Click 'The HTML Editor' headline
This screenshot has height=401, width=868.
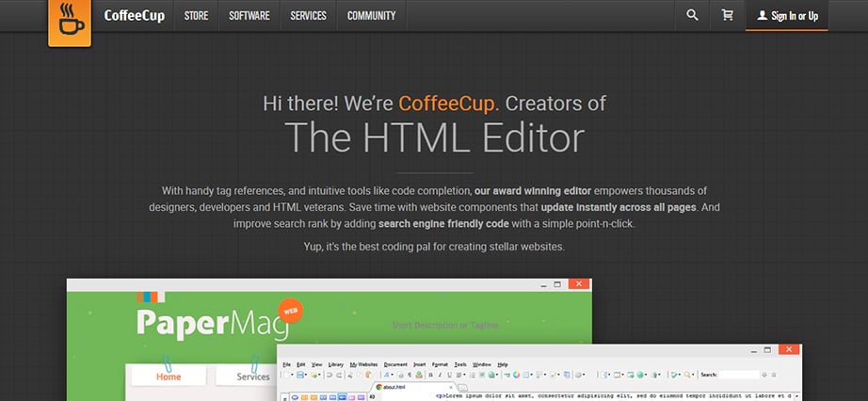(x=435, y=137)
